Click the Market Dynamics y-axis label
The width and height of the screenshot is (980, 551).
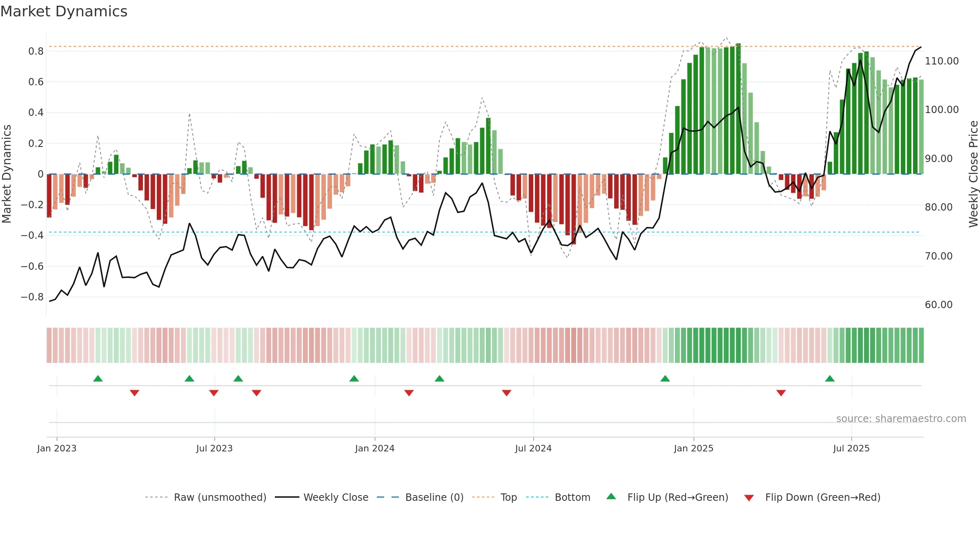tap(7, 174)
